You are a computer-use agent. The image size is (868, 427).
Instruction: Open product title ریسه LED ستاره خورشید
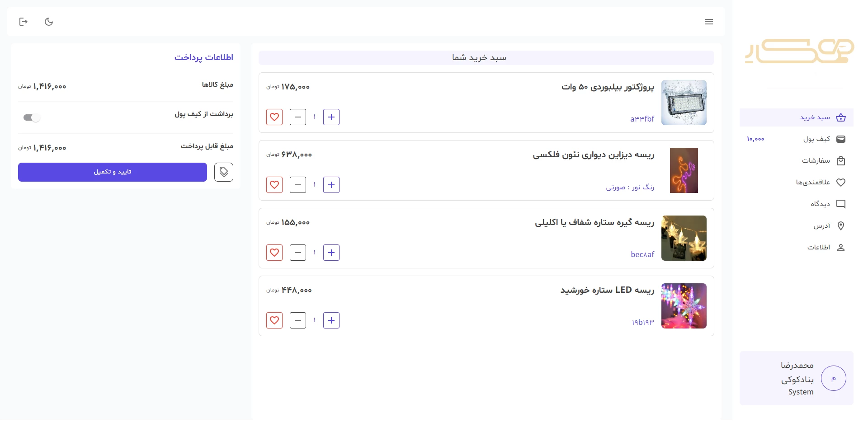607,290
